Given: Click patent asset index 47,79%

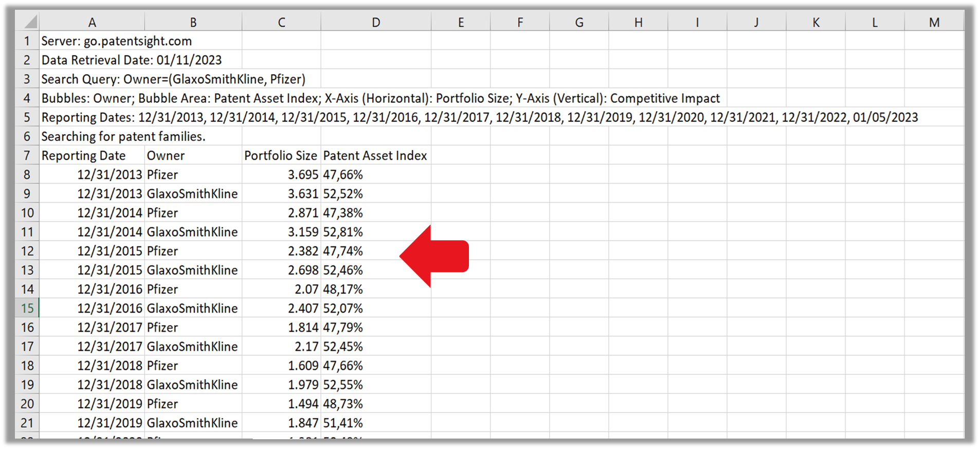Looking at the screenshot, I should (x=376, y=327).
